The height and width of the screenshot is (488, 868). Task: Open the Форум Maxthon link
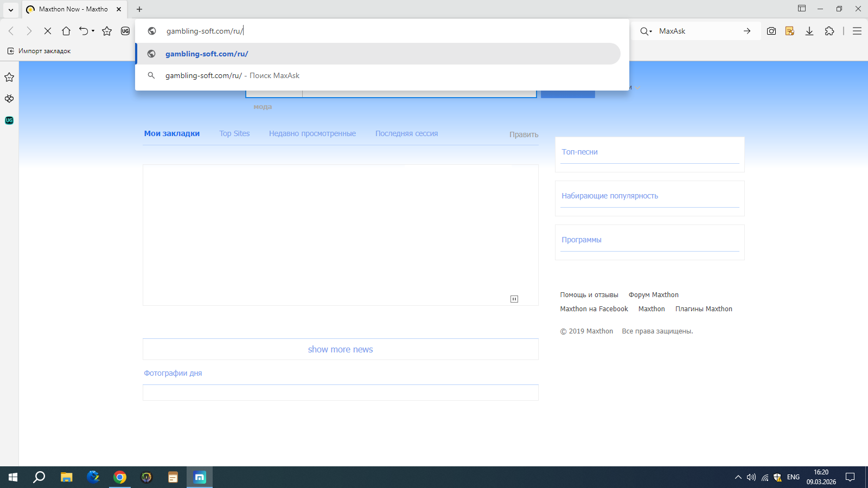(654, 295)
